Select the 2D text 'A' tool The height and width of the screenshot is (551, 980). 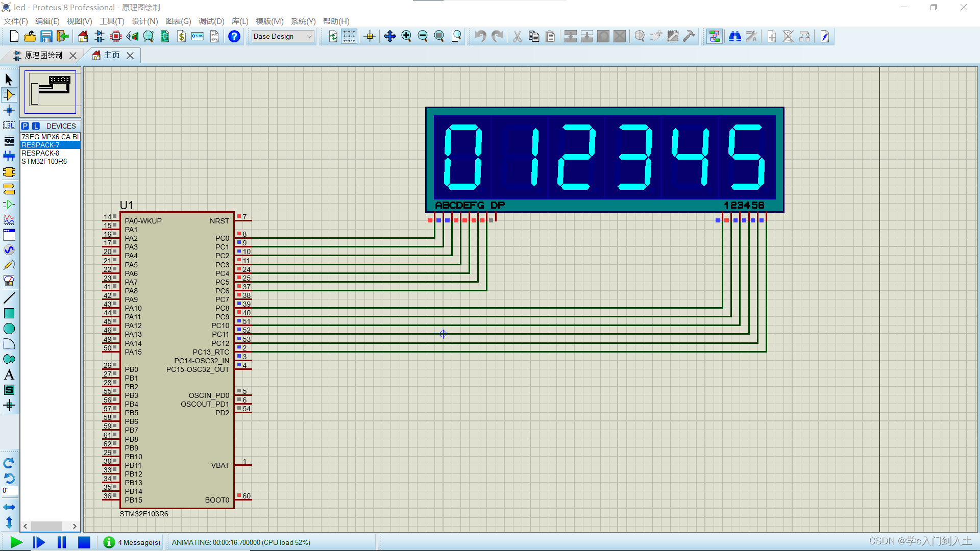click(x=9, y=375)
